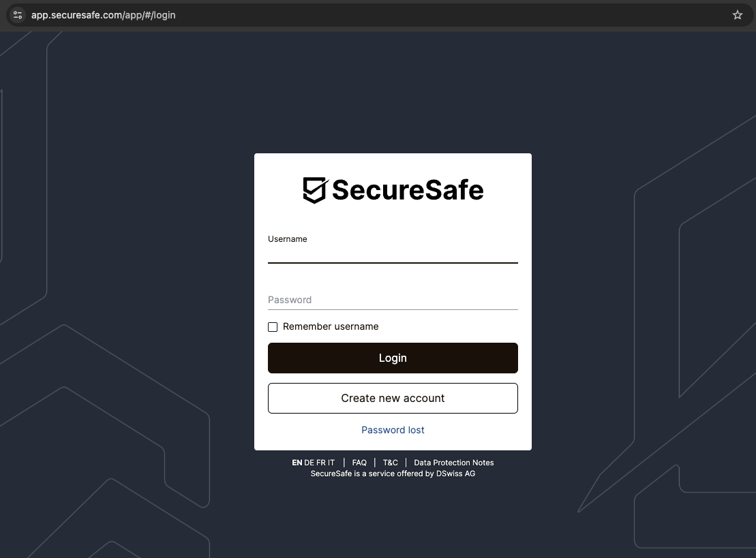Focus the Username input field

tap(393, 254)
